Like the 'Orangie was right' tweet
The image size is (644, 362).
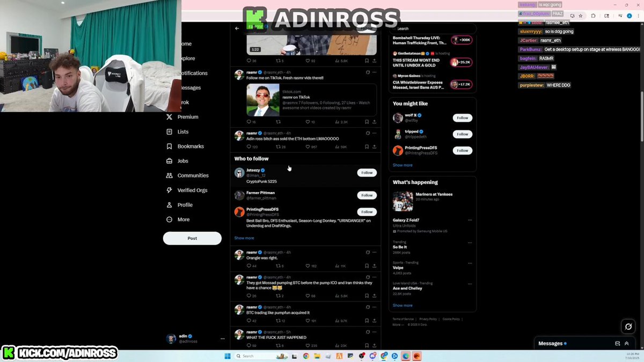(x=308, y=266)
